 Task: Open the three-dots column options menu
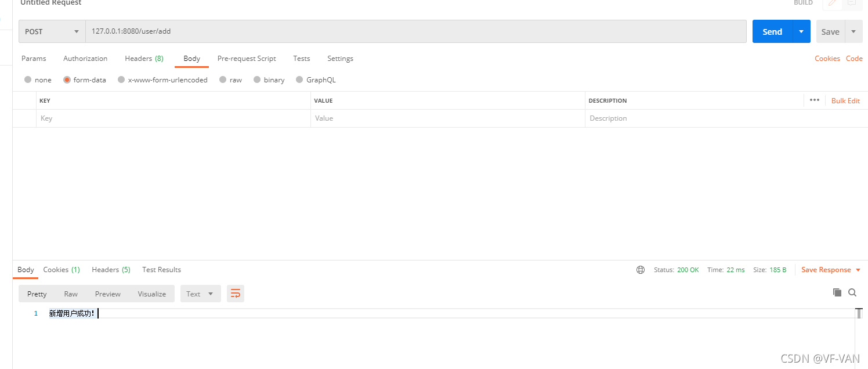(x=815, y=100)
